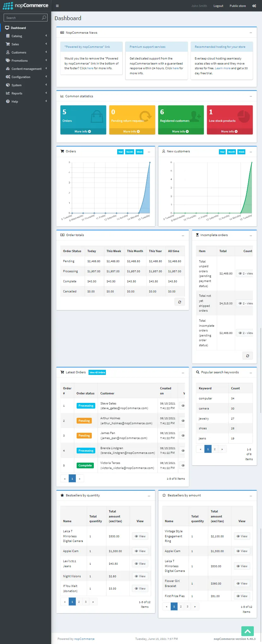The width and height of the screenshot is (262, 644).
Task: Go to next page of Bestsellers by amount
Action: 195,606
